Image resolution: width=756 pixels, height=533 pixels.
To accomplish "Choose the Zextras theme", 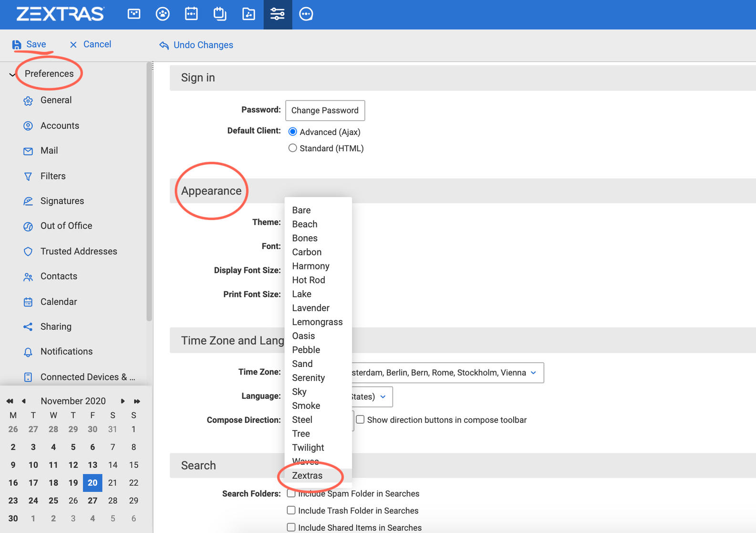I will pyautogui.click(x=318, y=475).
